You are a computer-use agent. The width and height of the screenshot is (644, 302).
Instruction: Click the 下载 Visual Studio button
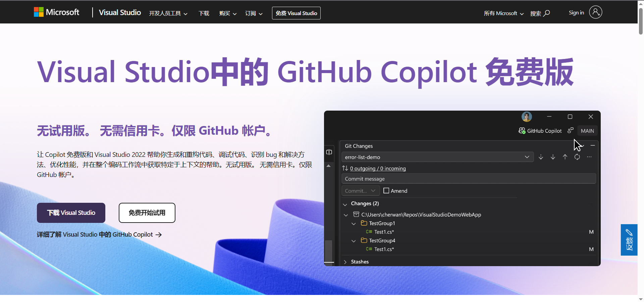pyautogui.click(x=71, y=213)
